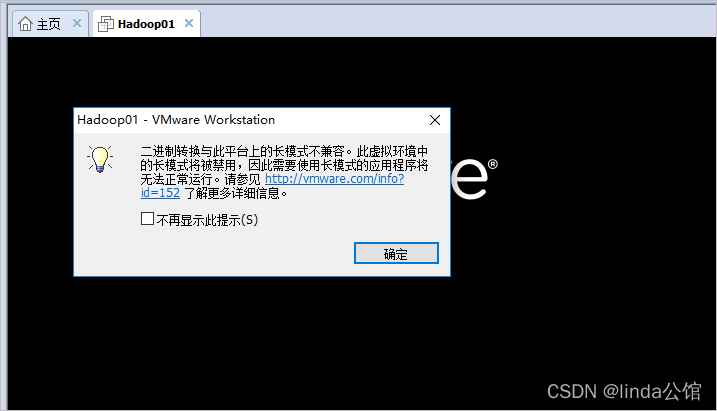Select the Hadoop01 tab label
Screen dimensions: 717x411
pos(146,24)
